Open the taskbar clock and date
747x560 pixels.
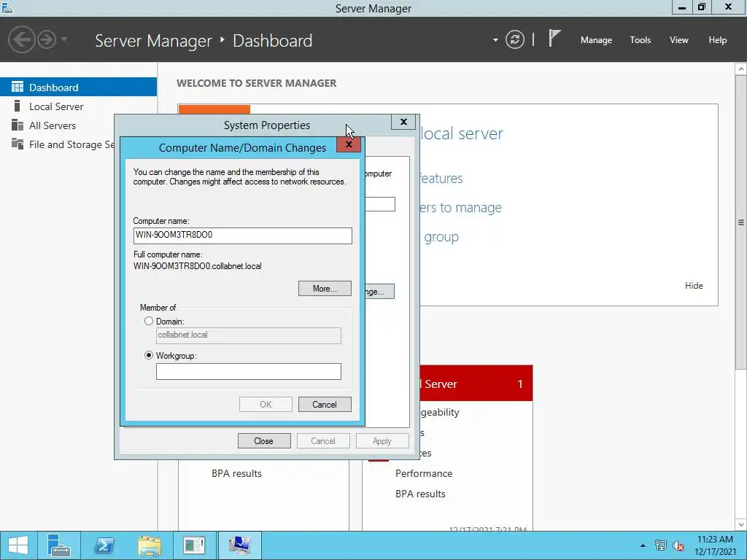click(x=715, y=545)
